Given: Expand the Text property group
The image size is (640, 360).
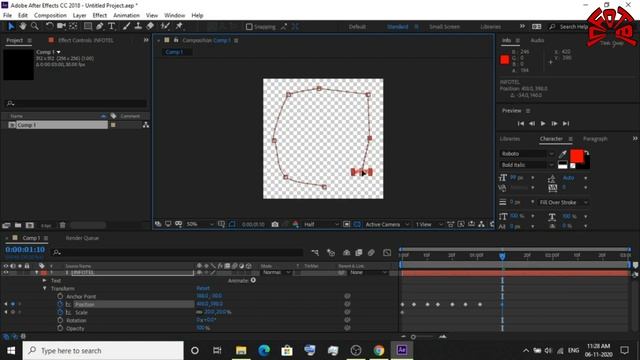Looking at the screenshot, I should click(x=44, y=280).
